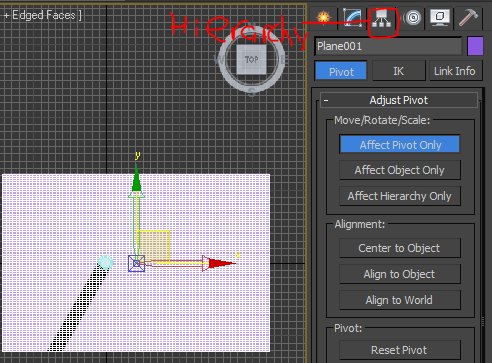Click the yellow XY plane handle of gizmo
This screenshot has height=363, width=492.
pyautogui.click(x=154, y=246)
